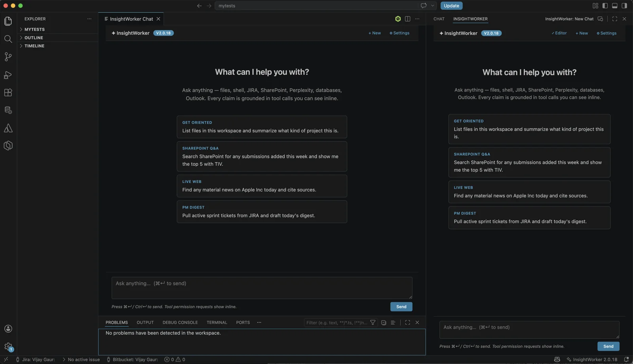Toggle the bottom panel visibility
This screenshot has height=364, width=633.
pos(615,6)
